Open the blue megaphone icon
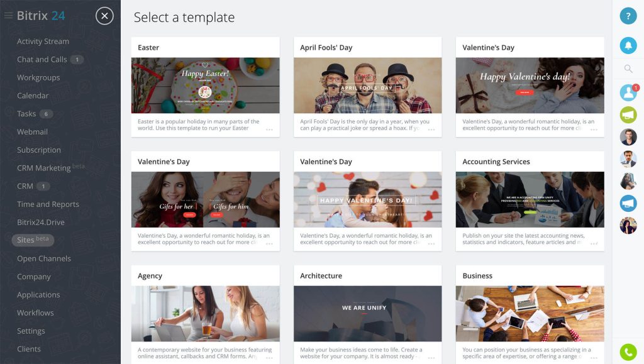The image size is (644, 364). [628, 203]
